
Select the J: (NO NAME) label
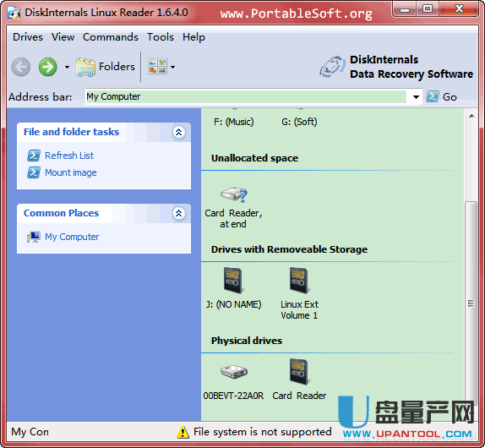coord(233,304)
